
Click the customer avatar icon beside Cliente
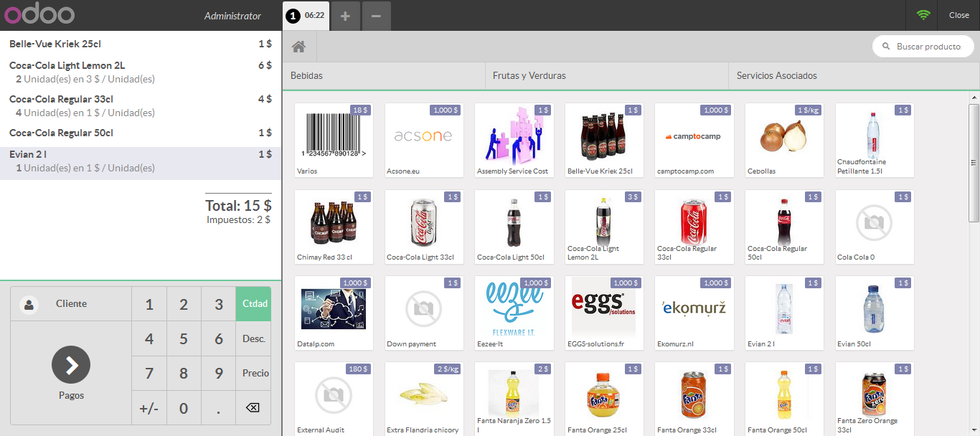29,304
